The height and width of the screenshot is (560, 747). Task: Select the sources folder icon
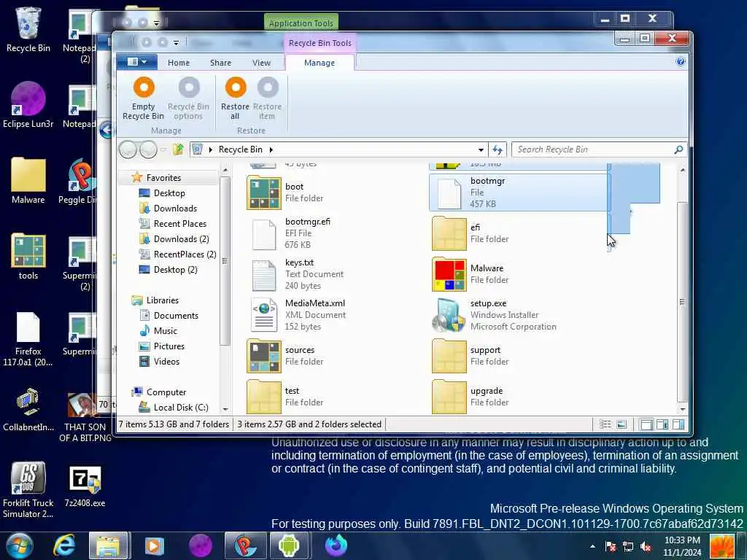tap(264, 356)
